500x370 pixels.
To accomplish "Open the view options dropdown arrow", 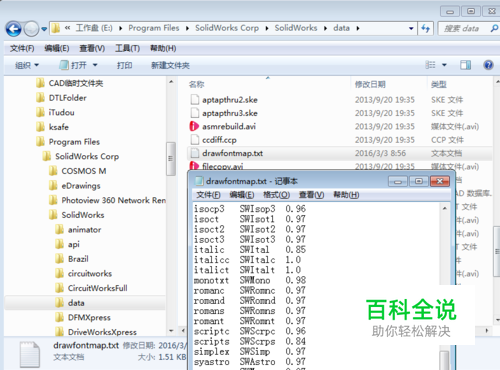I will pos(444,65).
